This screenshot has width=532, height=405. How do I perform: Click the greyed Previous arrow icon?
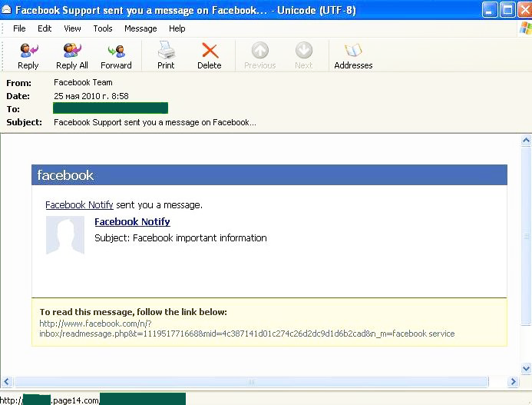260,50
